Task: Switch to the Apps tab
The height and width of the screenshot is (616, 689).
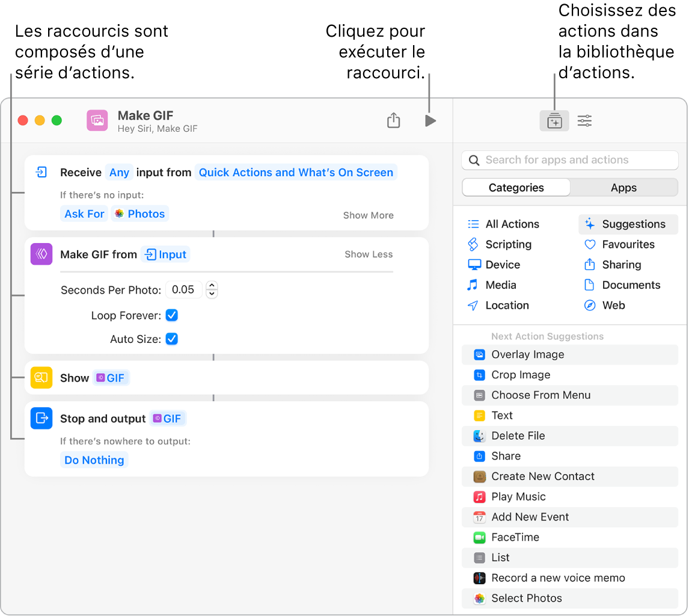Action: [623, 188]
